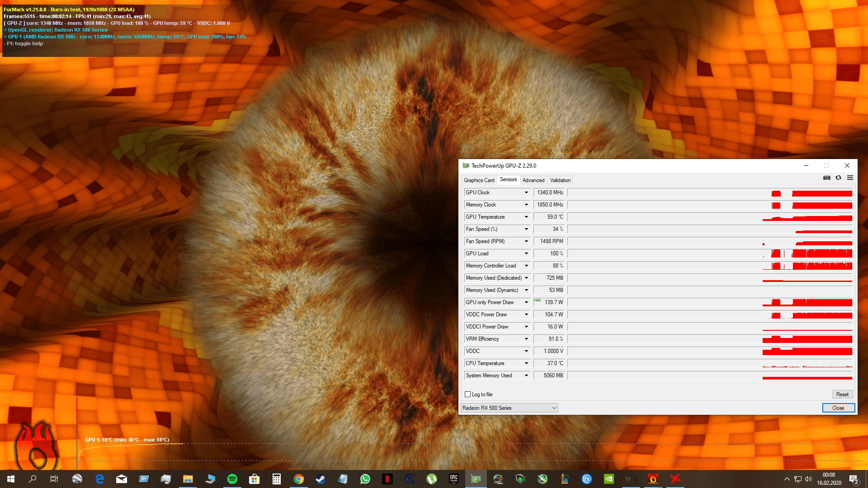Open the GPU-Z hamburger menu

(x=850, y=178)
